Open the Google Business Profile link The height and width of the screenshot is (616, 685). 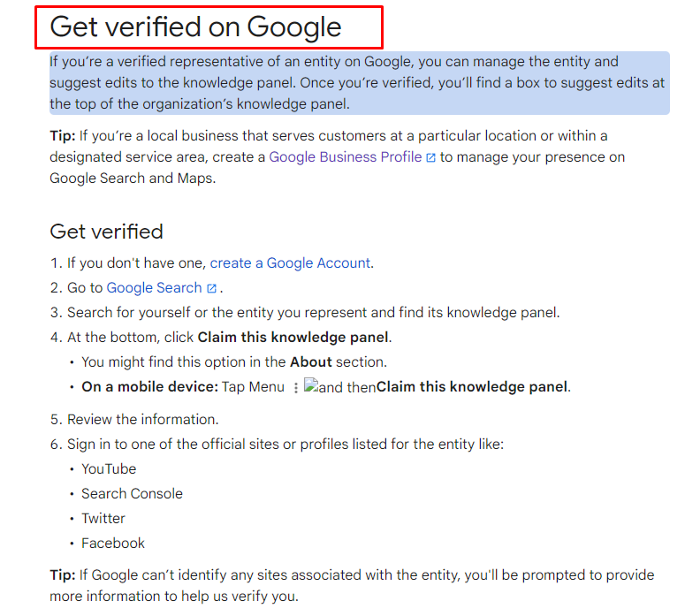click(x=345, y=156)
